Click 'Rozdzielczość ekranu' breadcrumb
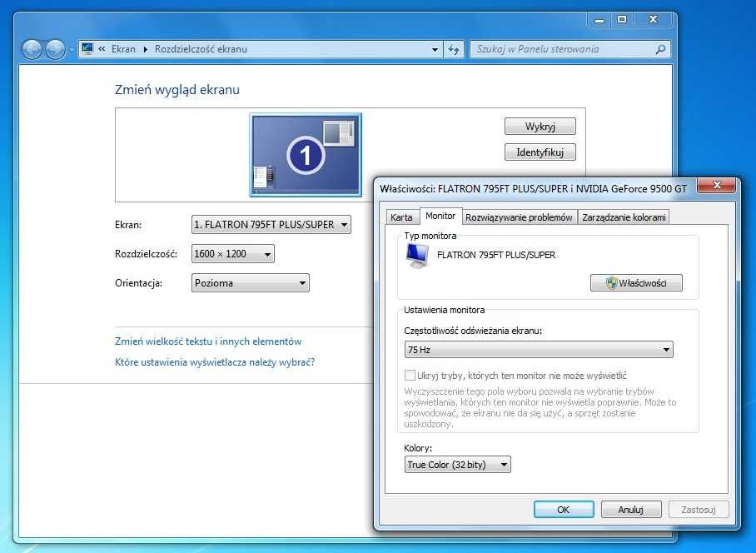This screenshot has height=553, width=756. (201, 49)
